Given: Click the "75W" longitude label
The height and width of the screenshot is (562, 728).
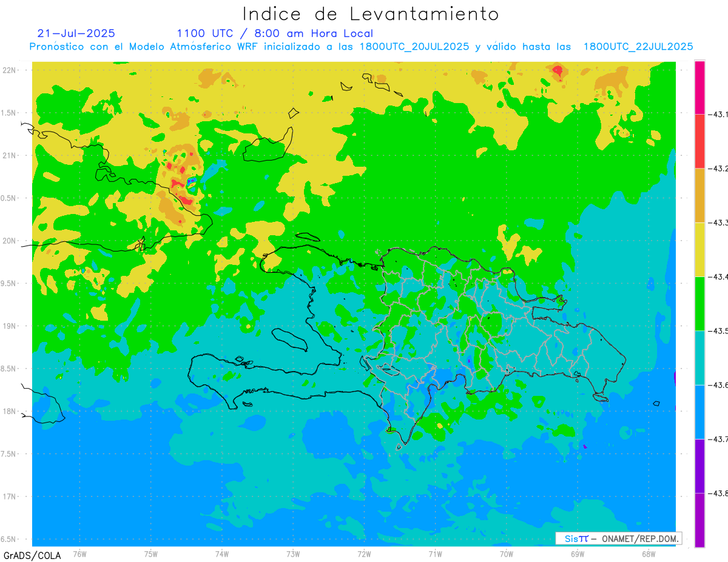Looking at the screenshot, I should tap(151, 554).
